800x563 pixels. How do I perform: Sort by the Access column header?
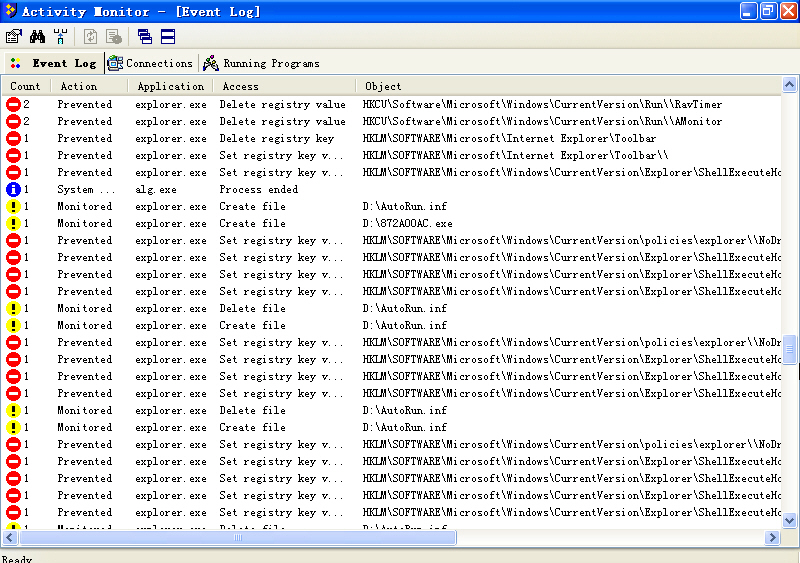pos(284,86)
